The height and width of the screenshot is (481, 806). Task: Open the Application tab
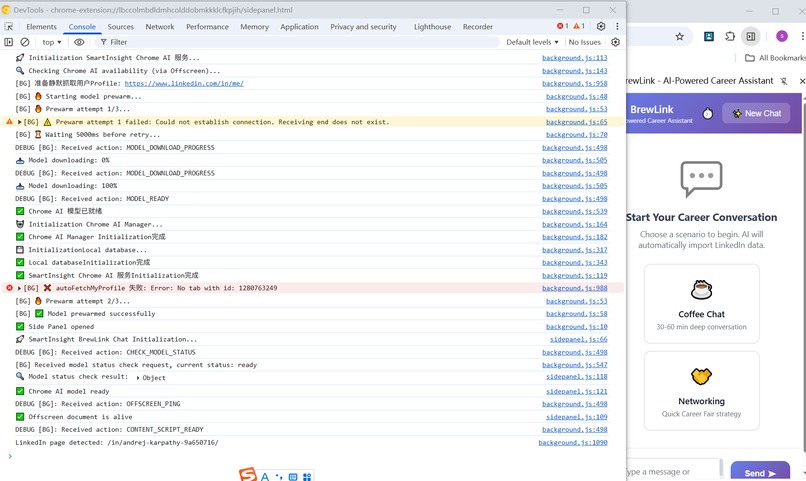[299, 27]
